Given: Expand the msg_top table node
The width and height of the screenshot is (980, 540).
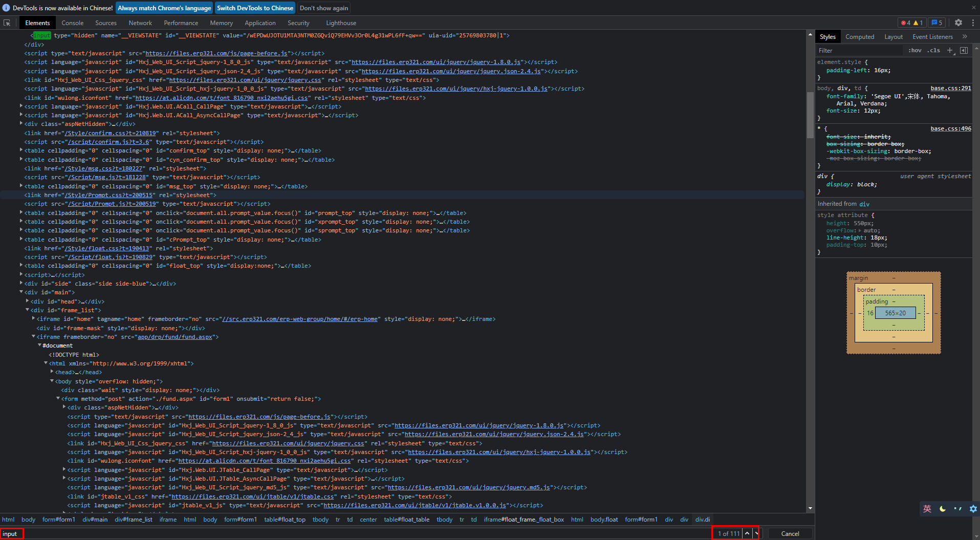Looking at the screenshot, I should [21, 186].
